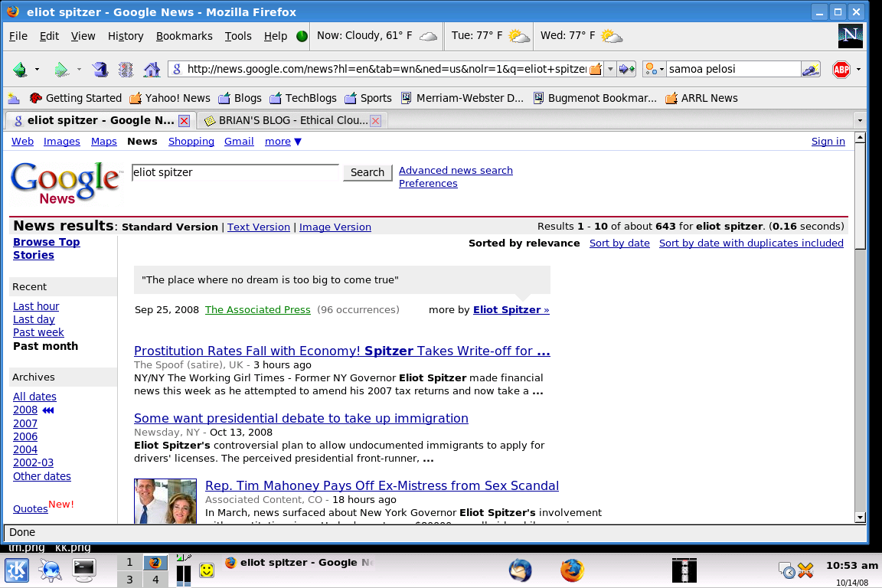Launch Konqueror from the taskbar globe icon

click(x=50, y=570)
